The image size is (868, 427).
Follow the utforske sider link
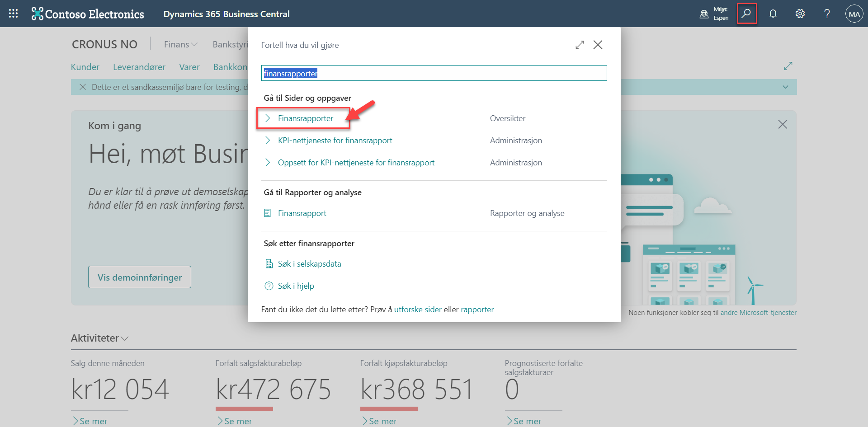coord(418,310)
